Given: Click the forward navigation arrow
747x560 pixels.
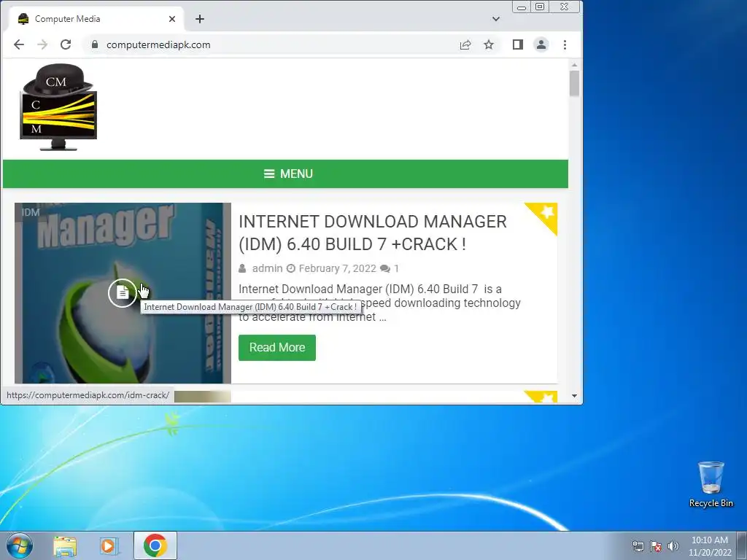Looking at the screenshot, I should pyautogui.click(x=42, y=44).
